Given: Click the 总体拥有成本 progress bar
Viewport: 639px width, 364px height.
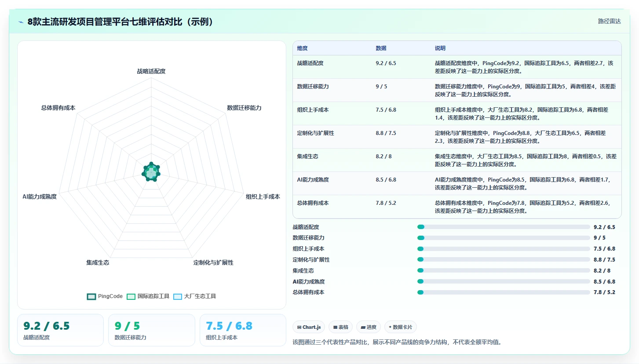Looking at the screenshot, I should click(x=504, y=292).
